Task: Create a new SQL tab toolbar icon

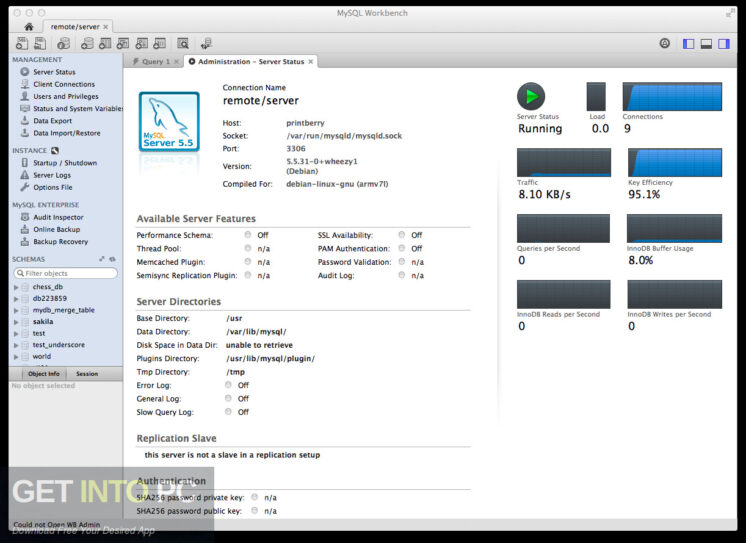Action: pos(22,44)
